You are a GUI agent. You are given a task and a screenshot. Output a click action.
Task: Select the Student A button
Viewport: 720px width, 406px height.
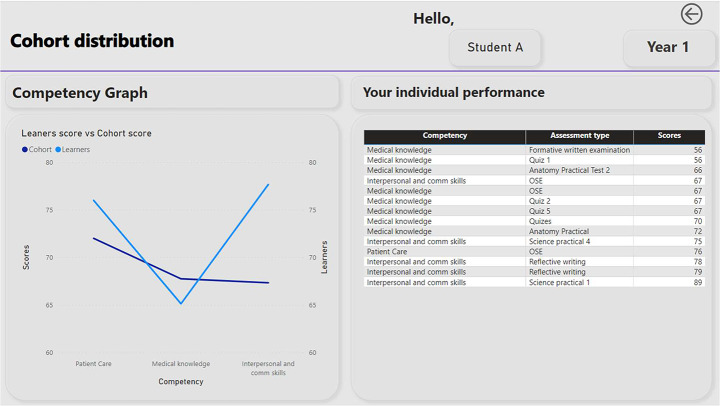click(495, 47)
